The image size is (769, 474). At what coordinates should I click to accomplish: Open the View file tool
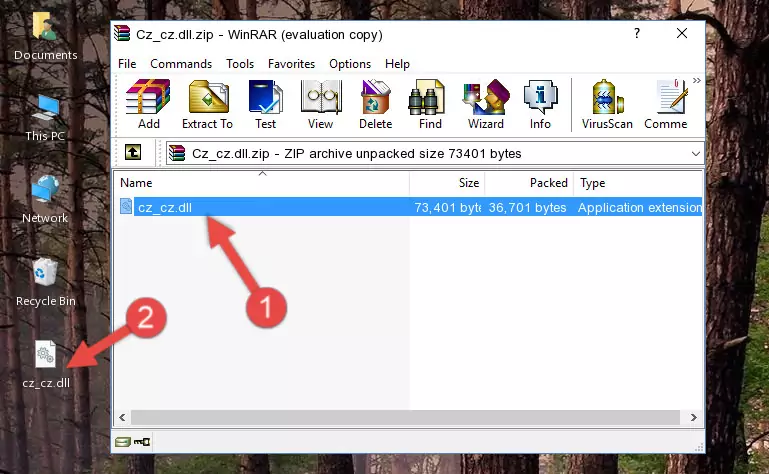(321, 104)
